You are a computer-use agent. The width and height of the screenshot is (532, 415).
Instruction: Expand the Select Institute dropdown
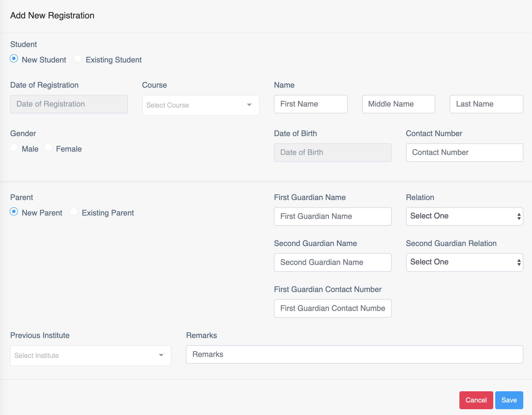(x=91, y=355)
